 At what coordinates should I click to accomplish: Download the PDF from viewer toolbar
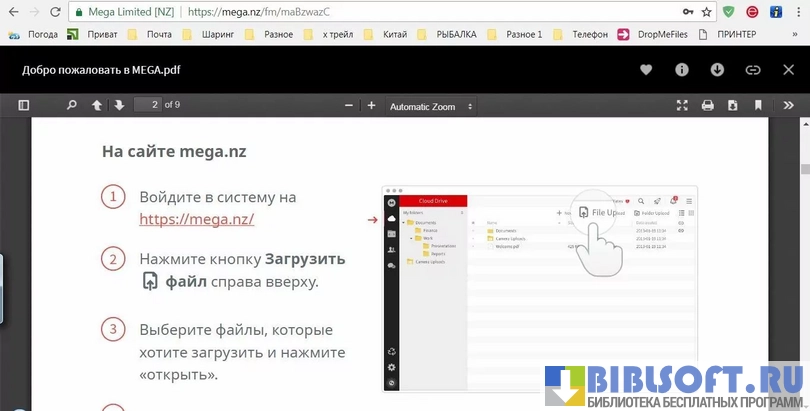pyautogui.click(x=733, y=105)
